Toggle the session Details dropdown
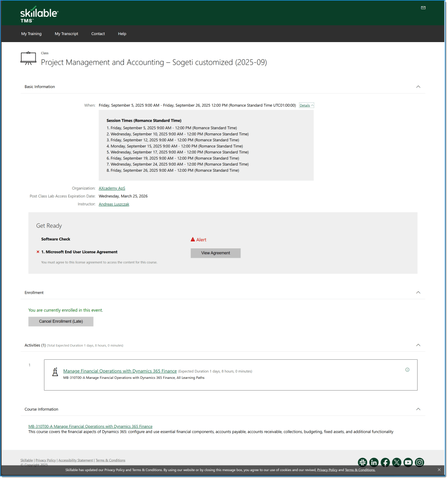This screenshot has width=448, height=479. pos(306,105)
